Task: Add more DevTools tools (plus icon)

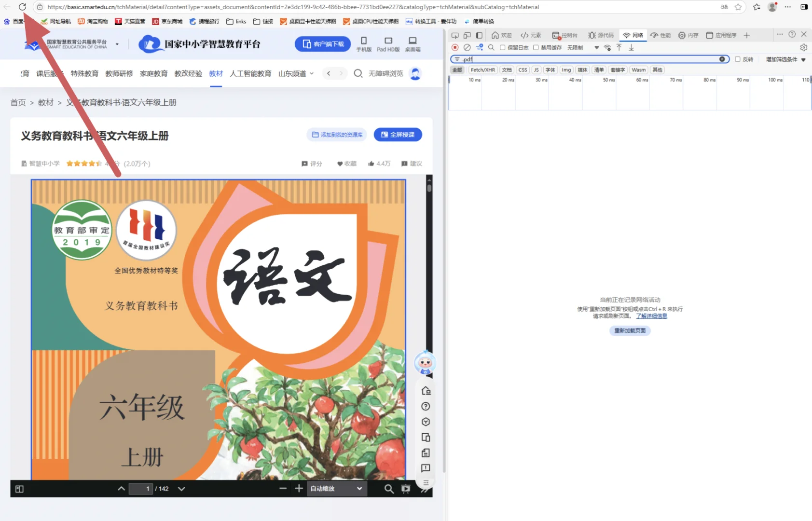Action: [x=746, y=35]
